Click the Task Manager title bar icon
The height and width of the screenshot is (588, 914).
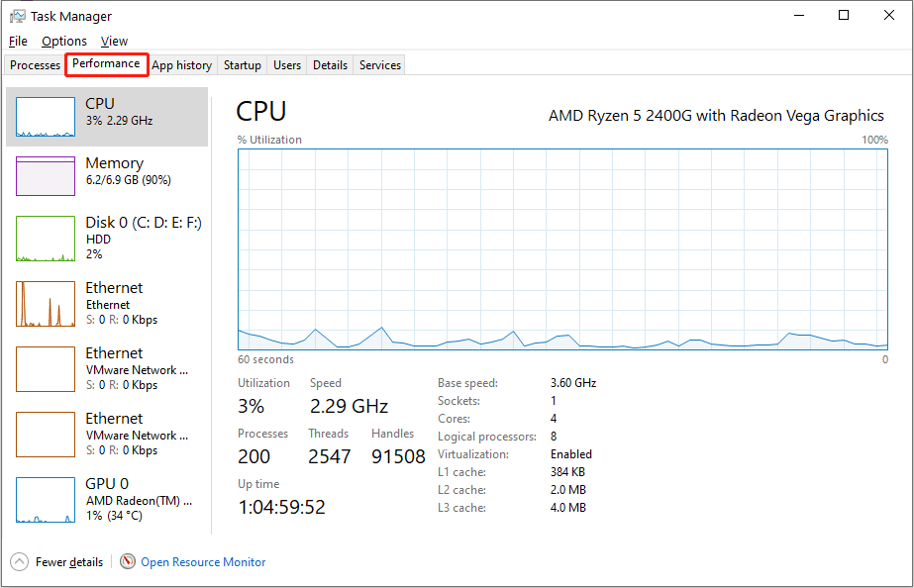click(x=18, y=16)
